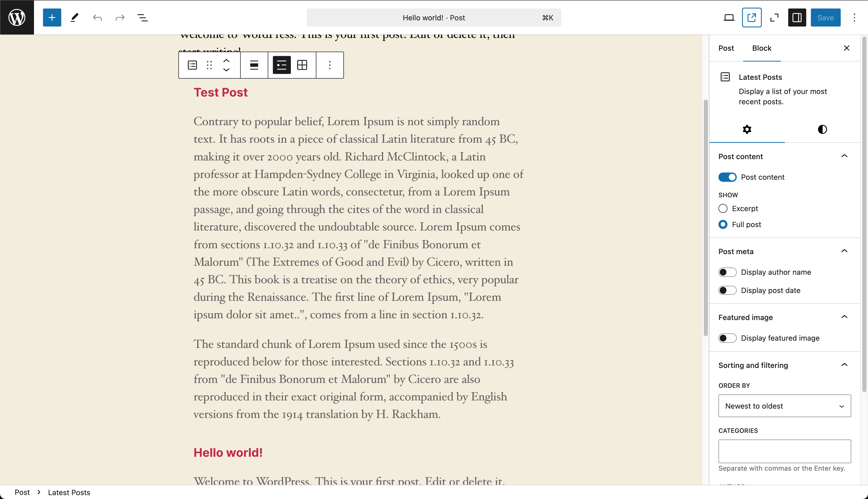Open the block inserter plus button

[x=52, y=18]
